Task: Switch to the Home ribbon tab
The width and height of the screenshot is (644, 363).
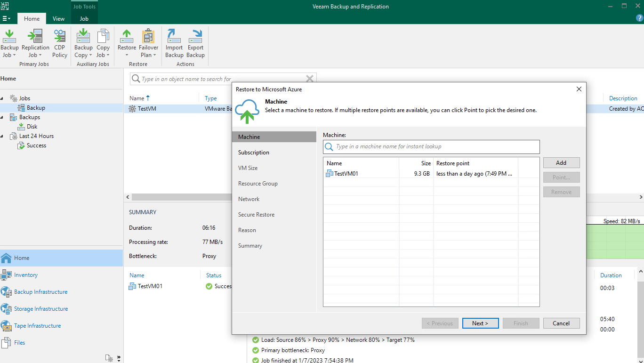Action: pyautogui.click(x=32, y=19)
